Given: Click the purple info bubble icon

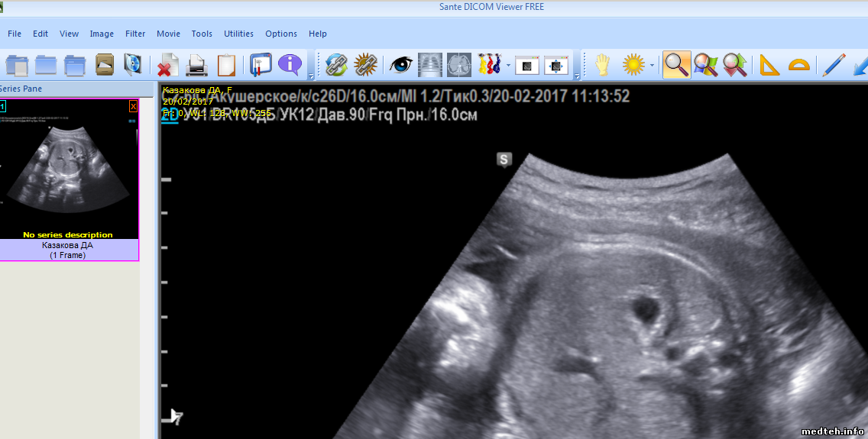Looking at the screenshot, I should coord(290,65).
